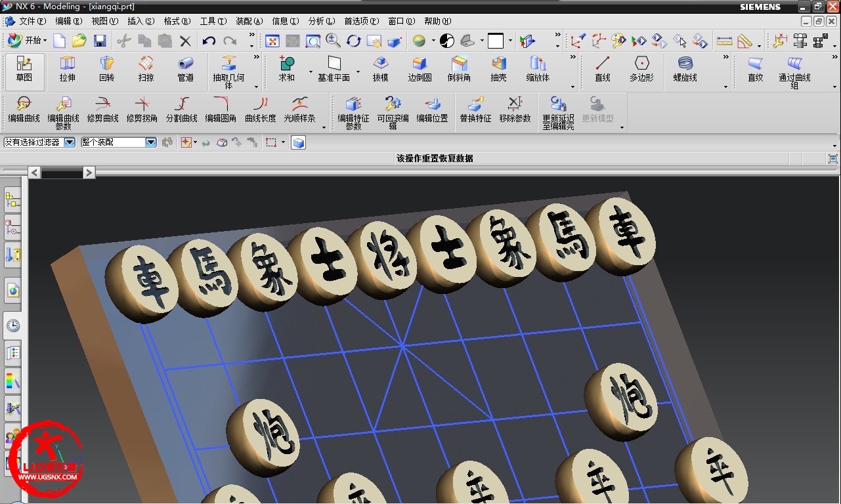841x504 pixels.
Task: Open the history clock tab in the sidebar
Action: tap(13, 326)
